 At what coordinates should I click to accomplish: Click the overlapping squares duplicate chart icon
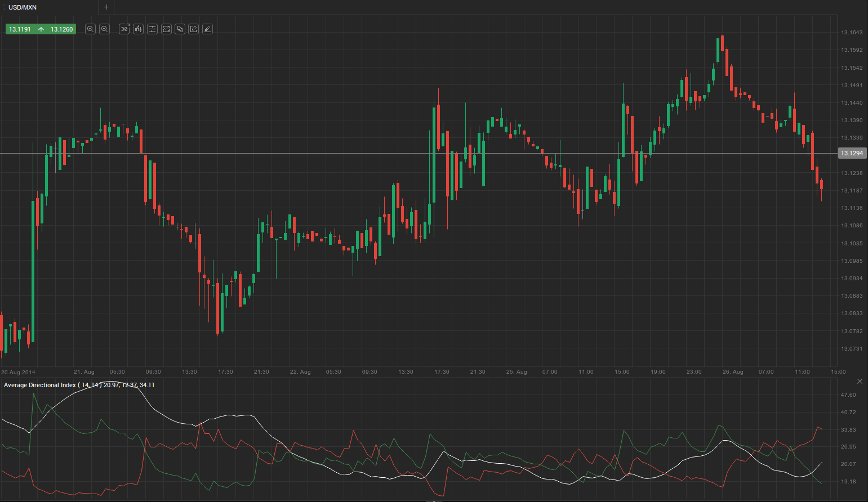click(180, 29)
